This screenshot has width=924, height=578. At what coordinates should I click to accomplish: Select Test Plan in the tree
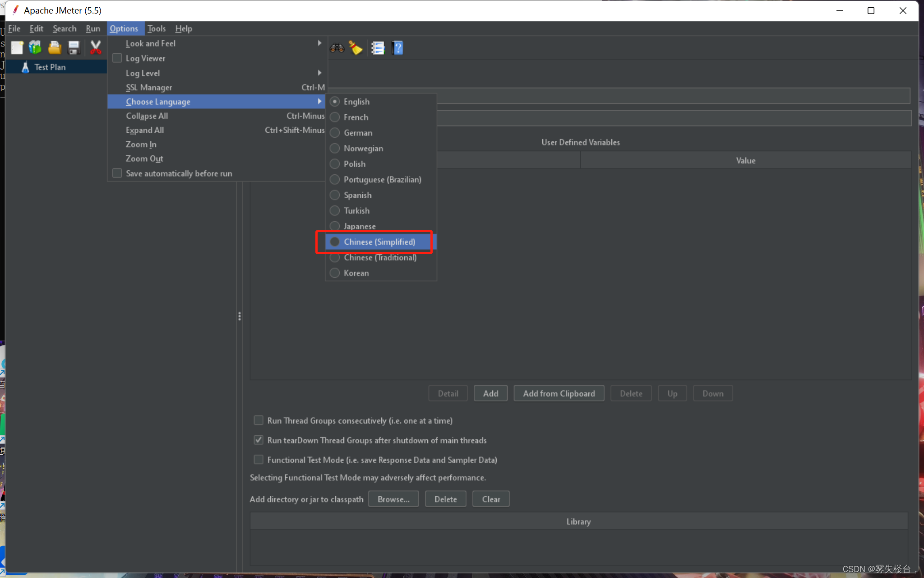click(x=50, y=67)
